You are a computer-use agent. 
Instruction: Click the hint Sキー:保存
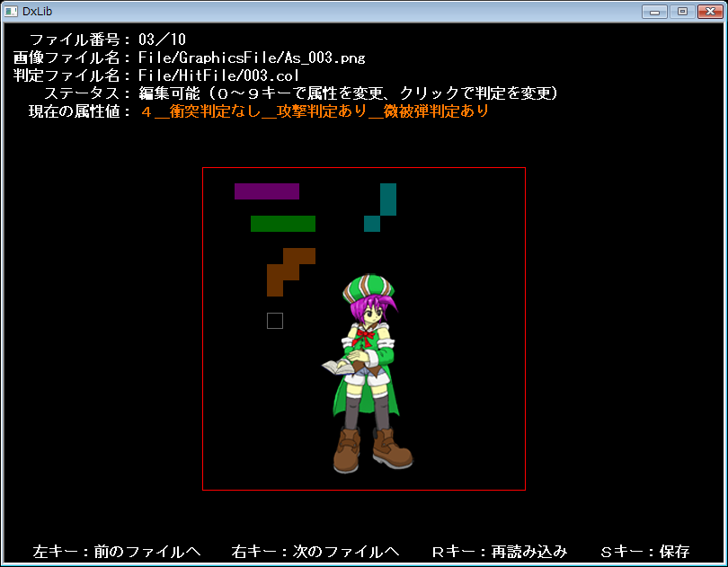click(x=645, y=552)
